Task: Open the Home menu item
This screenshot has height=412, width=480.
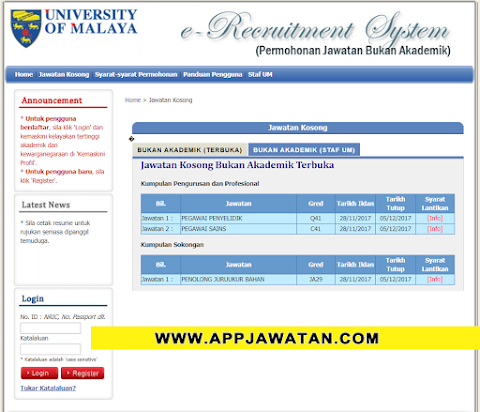Action: point(24,74)
